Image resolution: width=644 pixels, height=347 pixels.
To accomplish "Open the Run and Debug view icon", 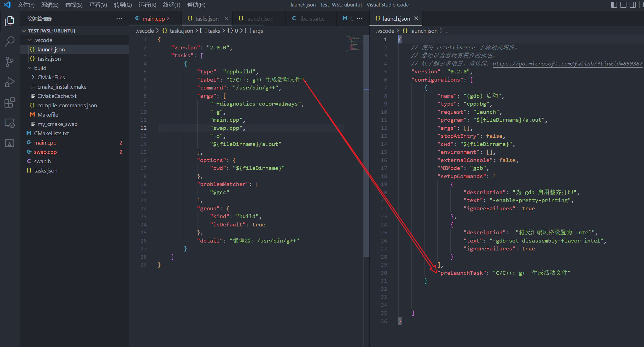I will 9,82.
